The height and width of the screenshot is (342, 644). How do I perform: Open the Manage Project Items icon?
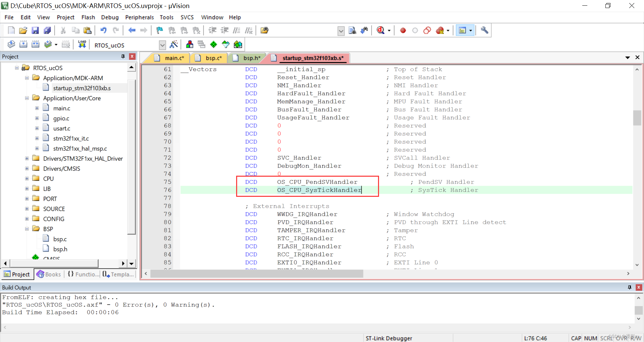pyautogui.click(x=190, y=44)
